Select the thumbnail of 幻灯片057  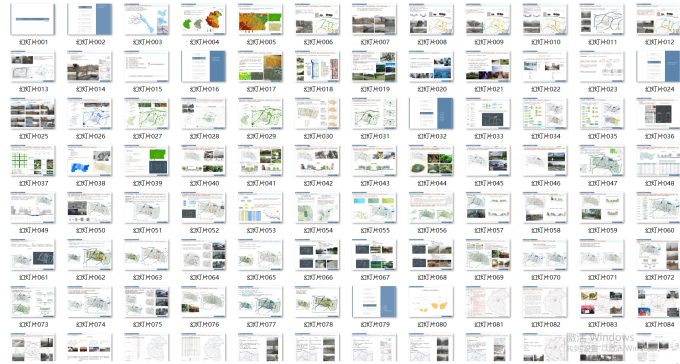point(488,207)
